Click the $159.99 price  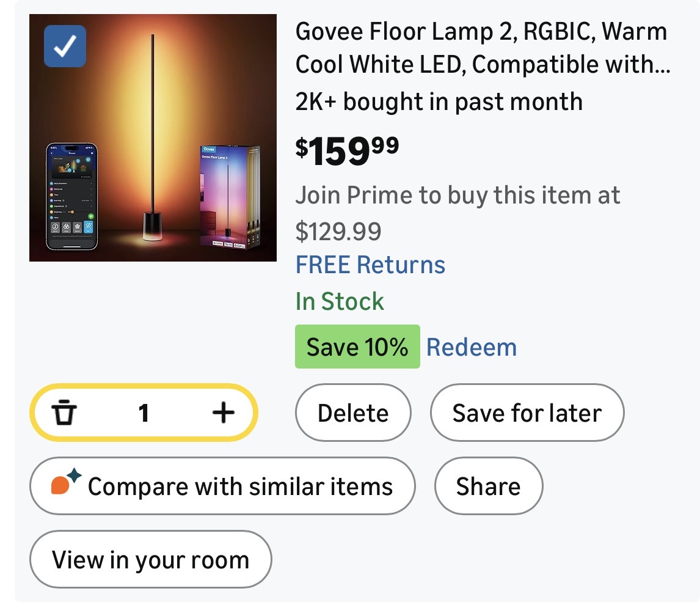point(347,150)
